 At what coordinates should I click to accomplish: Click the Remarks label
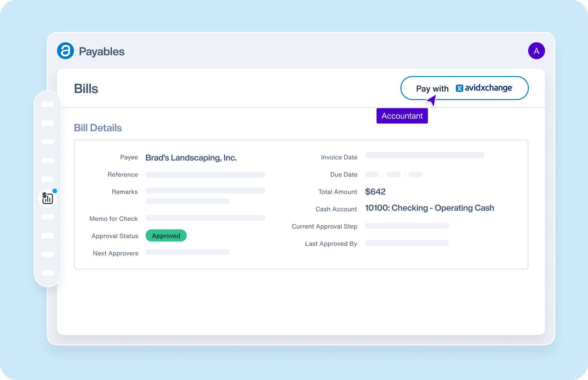(x=125, y=192)
